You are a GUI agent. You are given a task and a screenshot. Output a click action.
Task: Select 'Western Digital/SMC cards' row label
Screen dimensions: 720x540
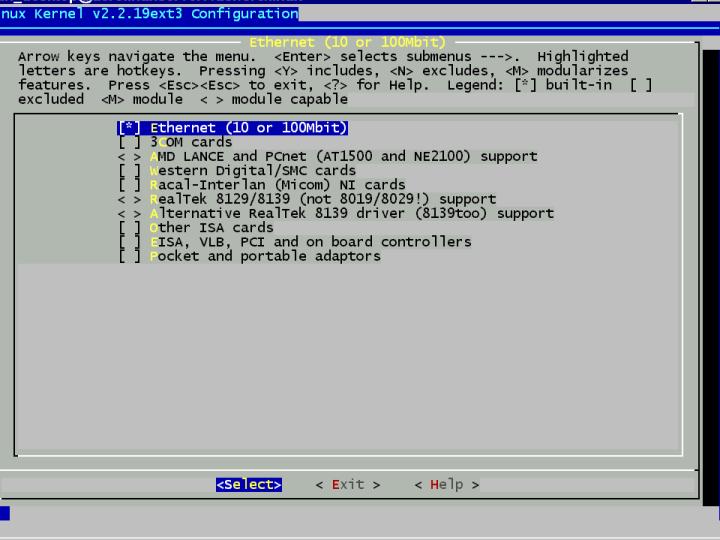(x=253, y=170)
